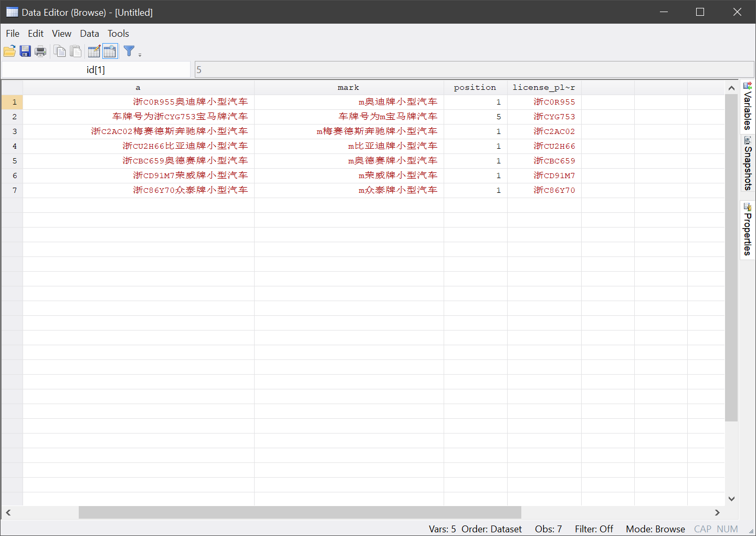
Task: Show the Properties side panel tab
Action: click(748, 230)
